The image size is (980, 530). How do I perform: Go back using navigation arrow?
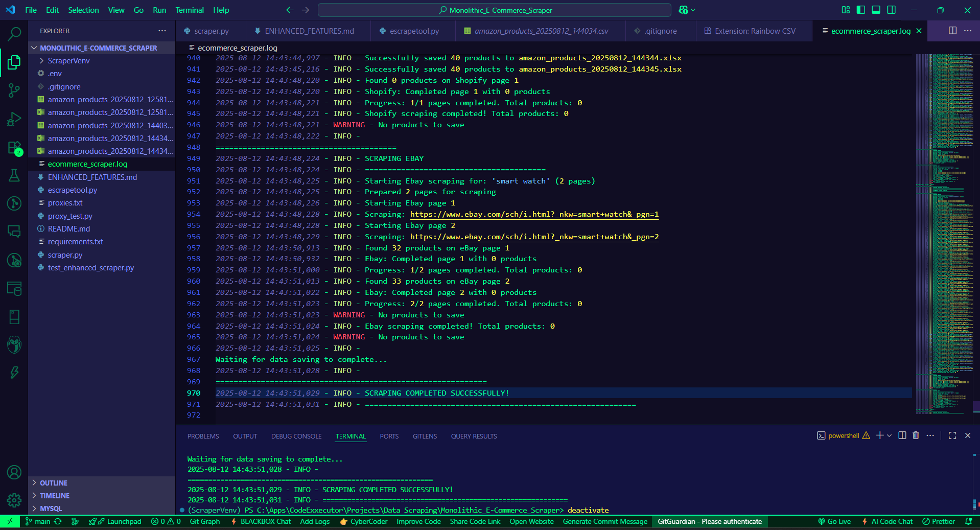coord(290,10)
